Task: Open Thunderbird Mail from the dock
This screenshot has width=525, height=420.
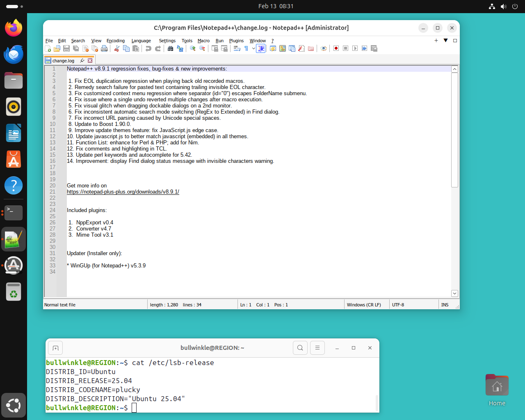Action: [x=14, y=54]
